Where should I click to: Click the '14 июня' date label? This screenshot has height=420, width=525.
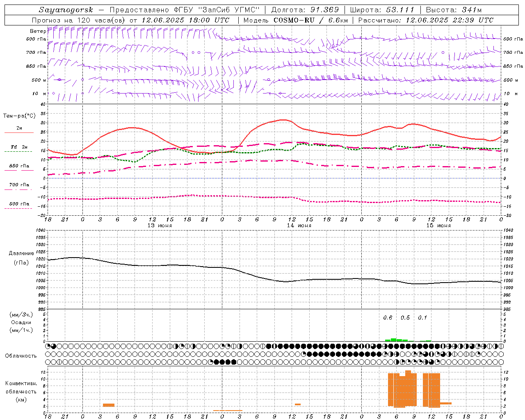click(x=299, y=226)
